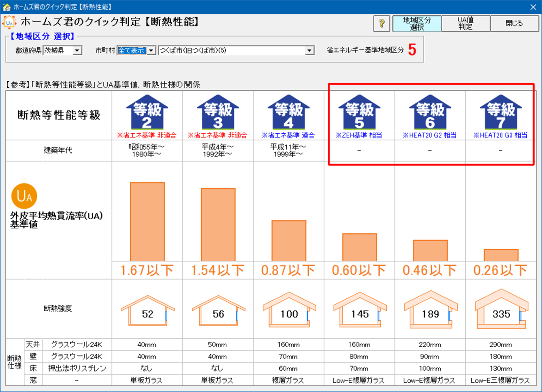The height and width of the screenshot is (392, 542).
Task: Click the ceiling グラスウール24K label
Action: click(77, 345)
